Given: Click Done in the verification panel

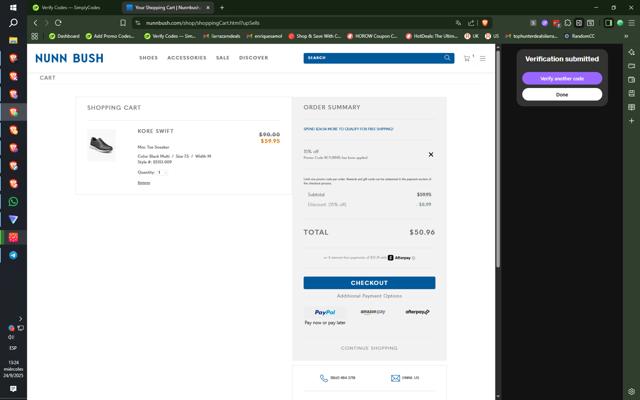Looking at the screenshot, I should (562, 94).
